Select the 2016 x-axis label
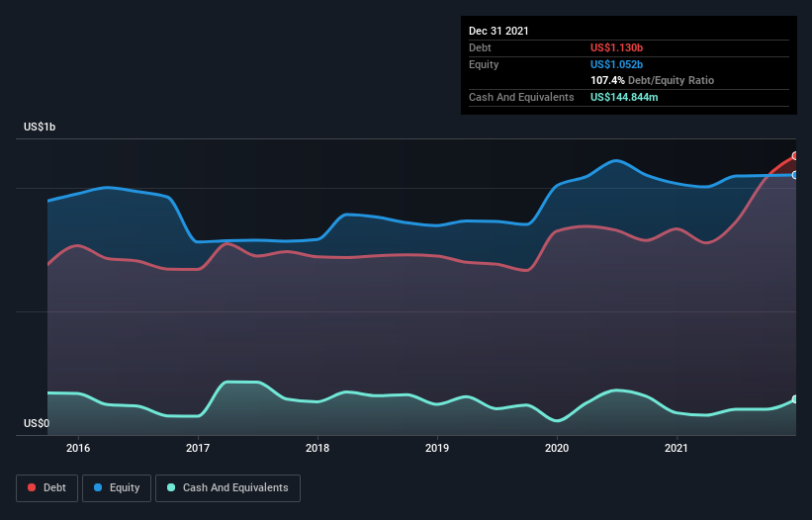This screenshot has height=520, width=812. pyautogui.click(x=78, y=448)
